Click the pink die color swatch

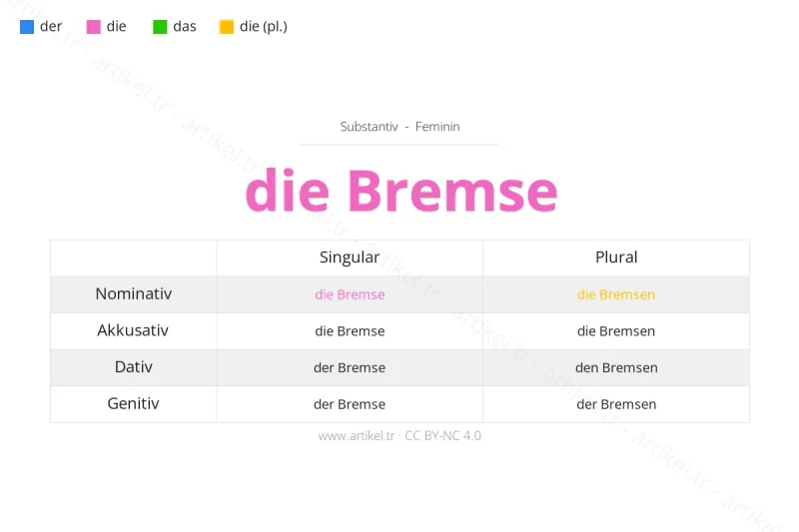(x=94, y=27)
